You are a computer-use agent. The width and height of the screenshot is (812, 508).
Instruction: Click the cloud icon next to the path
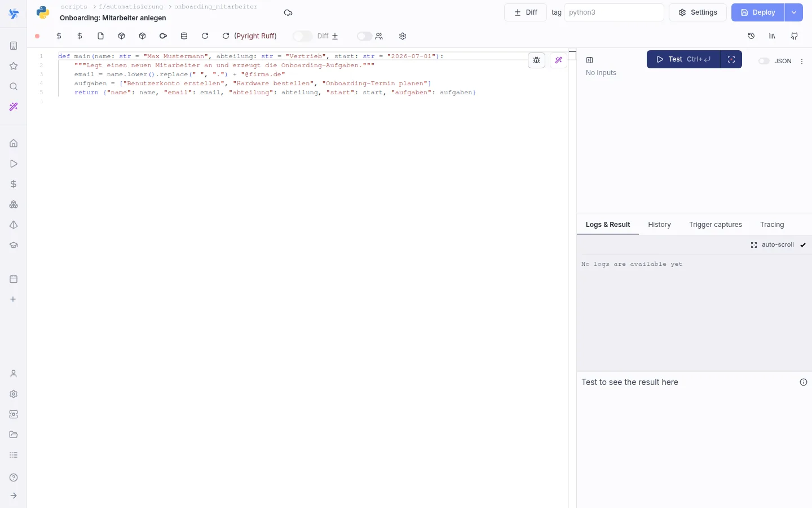tap(288, 13)
